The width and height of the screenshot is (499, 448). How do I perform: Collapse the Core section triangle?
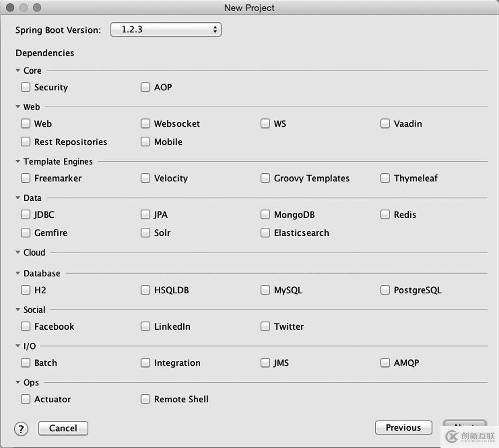point(18,70)
